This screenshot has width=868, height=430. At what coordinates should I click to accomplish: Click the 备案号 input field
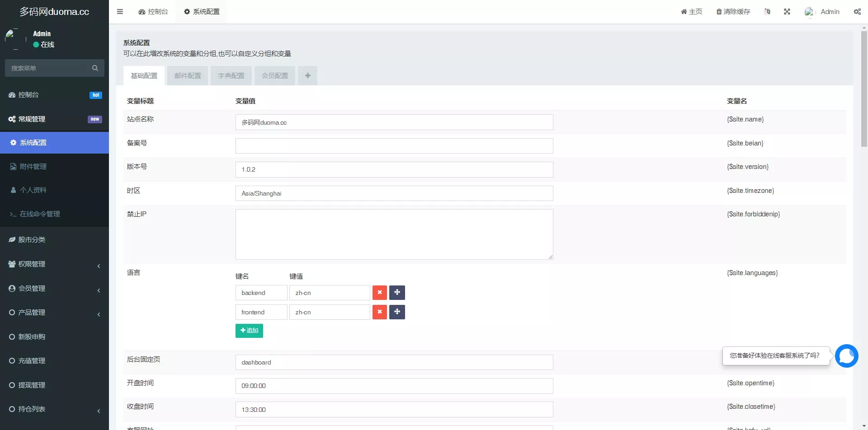coord(394,146)
